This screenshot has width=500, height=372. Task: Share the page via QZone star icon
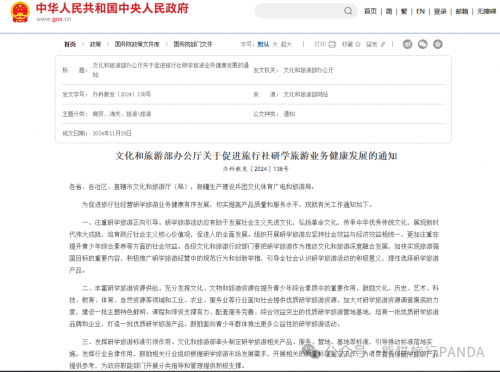point(438,44)
